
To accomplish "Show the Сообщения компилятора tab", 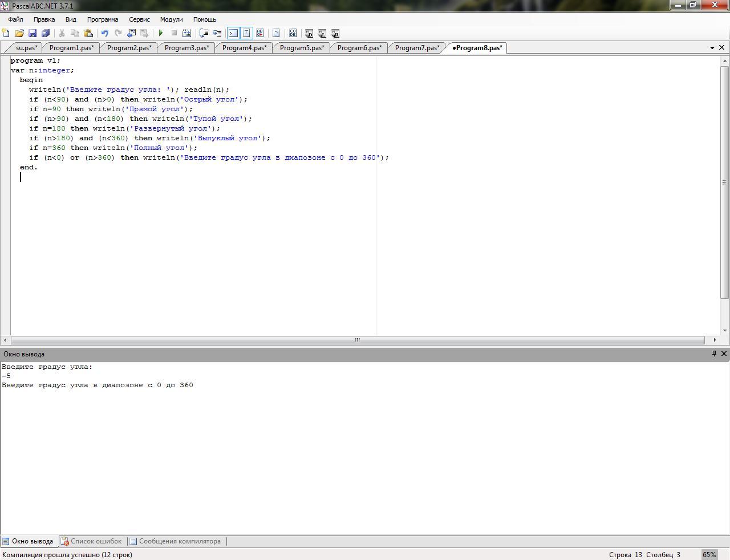I will [x=175, y=541].
